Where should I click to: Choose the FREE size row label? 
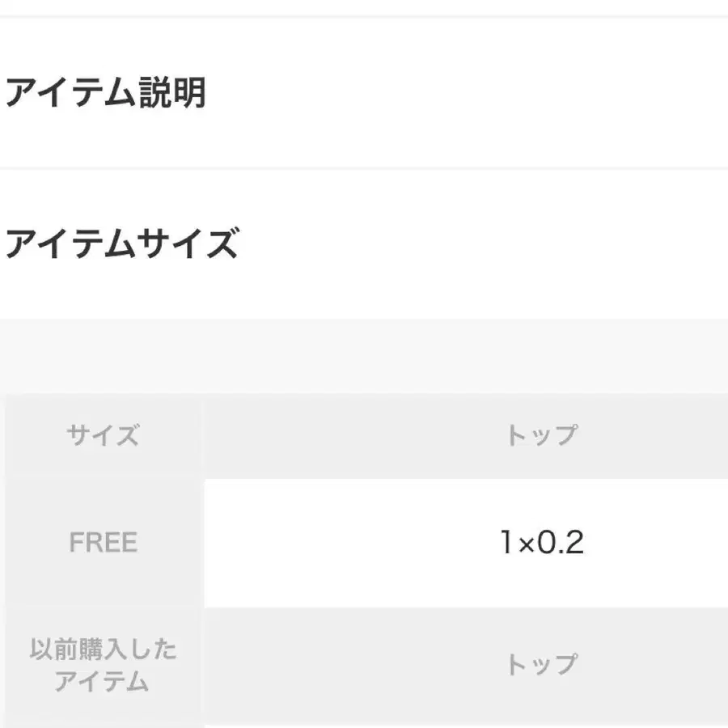pyautogui.click(x=103, y=542)
